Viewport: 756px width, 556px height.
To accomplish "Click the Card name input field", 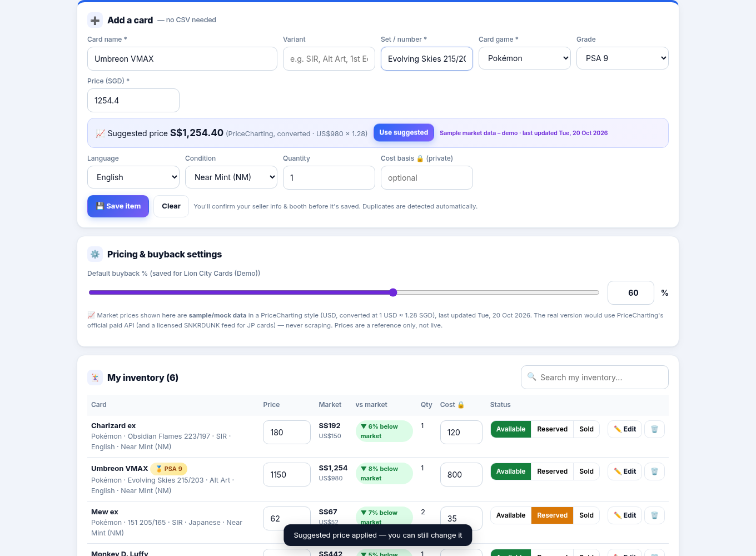I will [182, 59].
